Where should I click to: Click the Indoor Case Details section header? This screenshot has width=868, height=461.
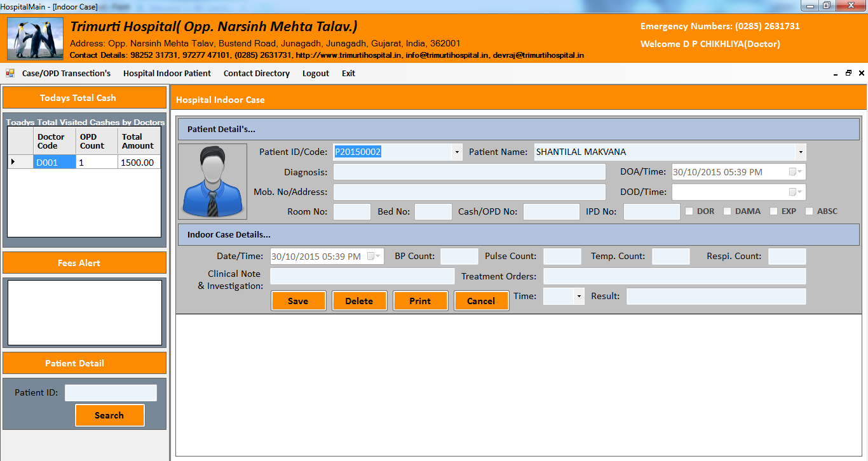[519, 234]
